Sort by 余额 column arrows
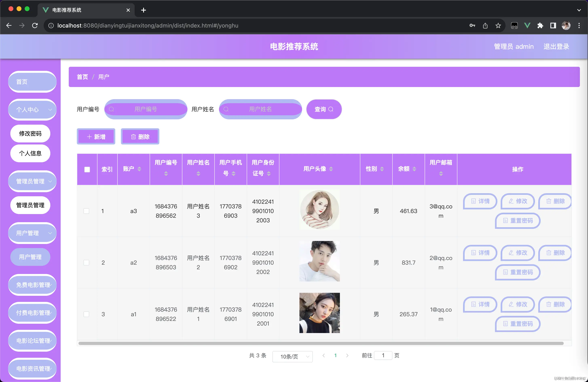 click(414, 169)
